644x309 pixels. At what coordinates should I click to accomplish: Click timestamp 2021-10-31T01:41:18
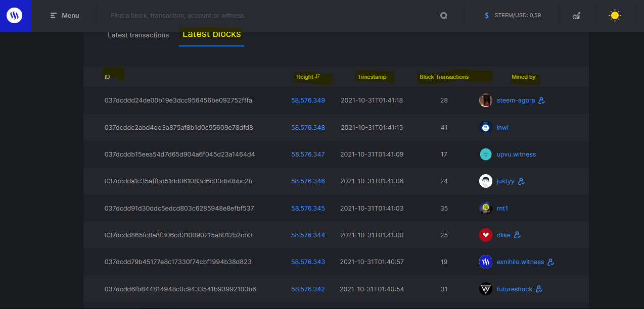372,100
